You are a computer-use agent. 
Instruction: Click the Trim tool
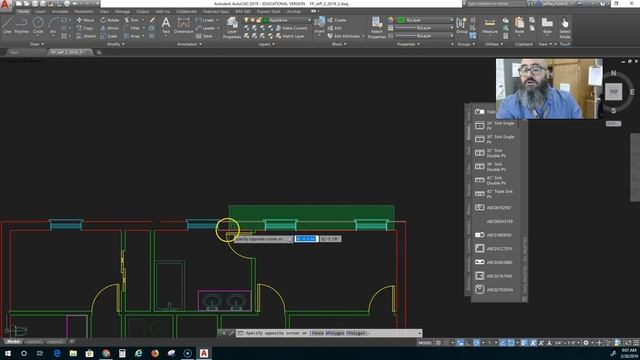tap(131, 20)
